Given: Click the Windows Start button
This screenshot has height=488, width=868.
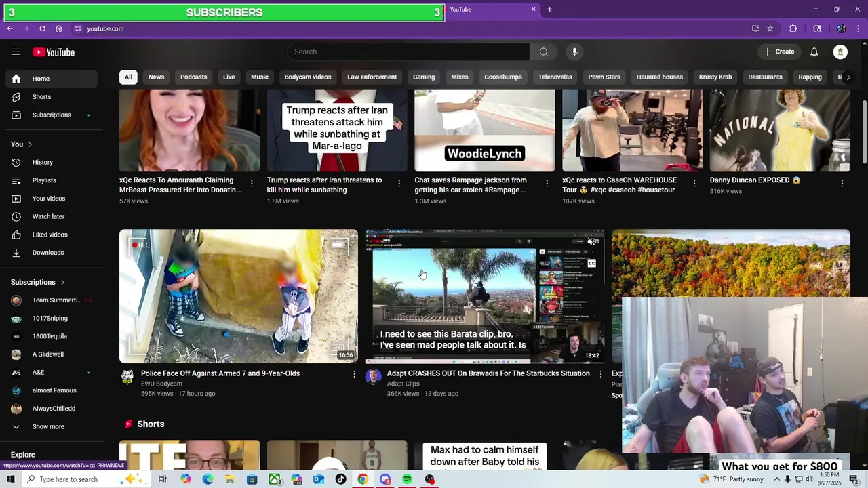Looking at the screenshot, I should coord(10,479).
